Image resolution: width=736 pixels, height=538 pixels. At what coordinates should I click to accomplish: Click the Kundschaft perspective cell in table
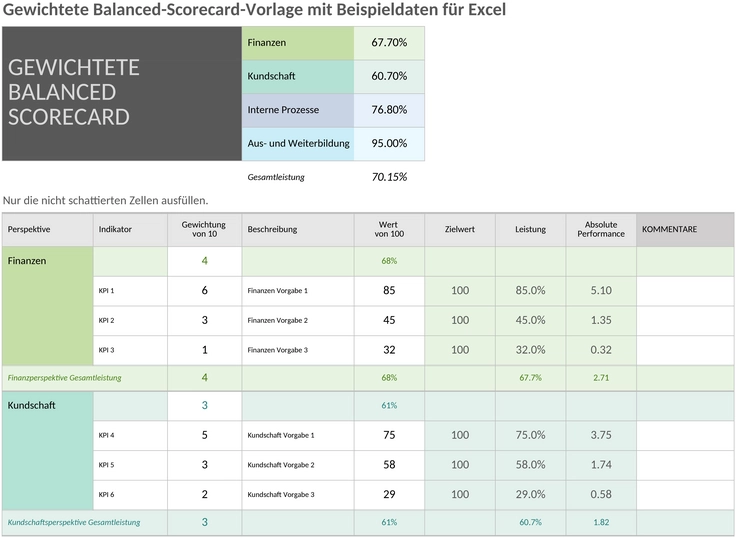pos(47,451)
